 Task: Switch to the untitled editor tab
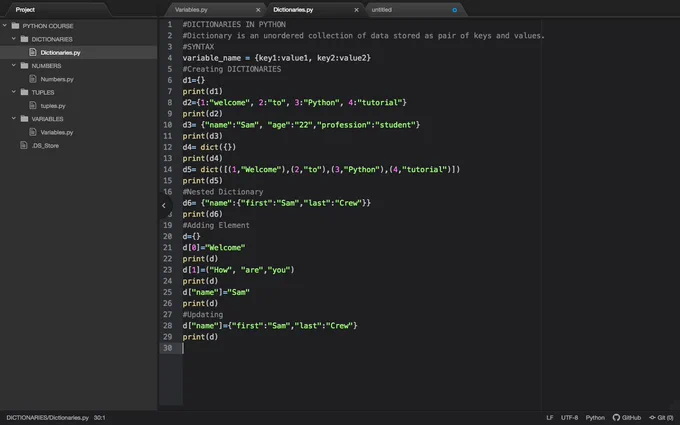click(x=382, y=10)
